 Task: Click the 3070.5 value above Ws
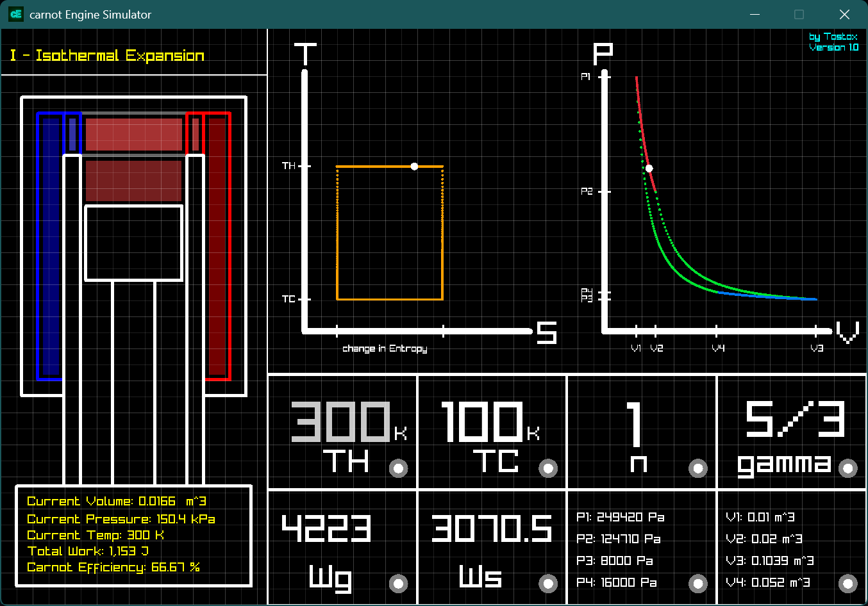pos(492,528)
